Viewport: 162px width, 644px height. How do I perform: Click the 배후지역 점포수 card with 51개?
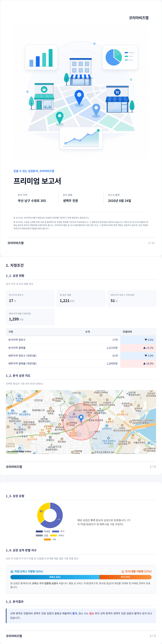(x=132, y=298)
